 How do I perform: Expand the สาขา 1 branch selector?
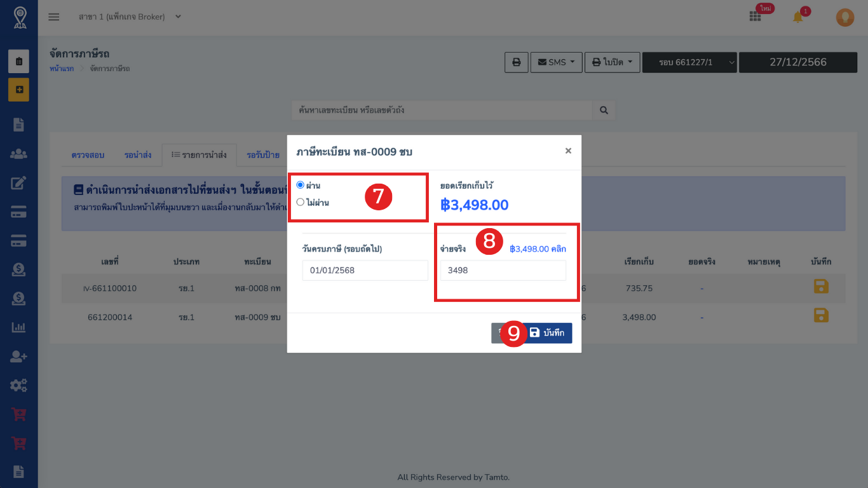(130, 17)
